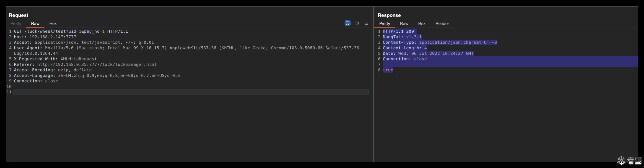
Task: Select the Response Pretty tab
Action: coord(384,24)
